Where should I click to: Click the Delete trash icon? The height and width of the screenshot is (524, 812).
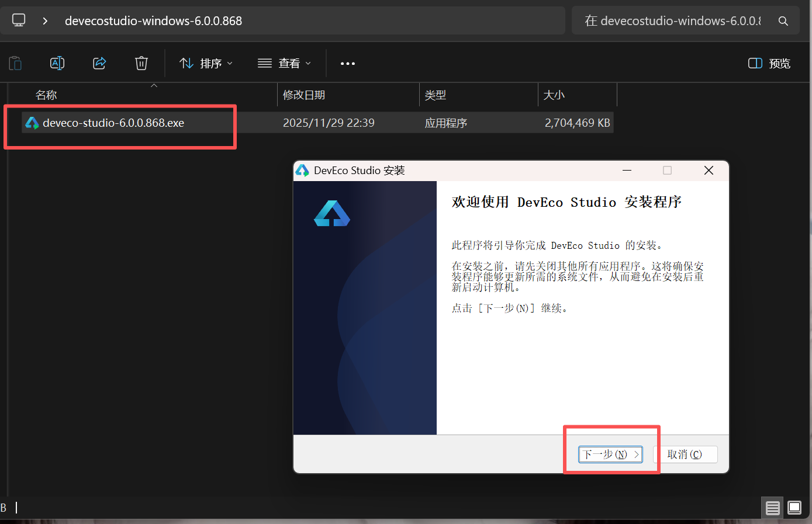click(141, 63)
